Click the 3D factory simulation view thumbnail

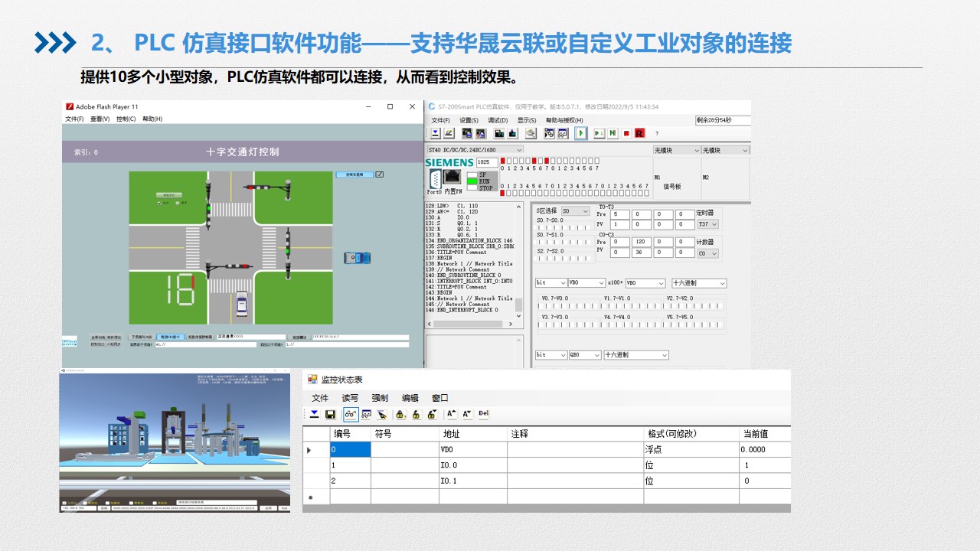175,441
